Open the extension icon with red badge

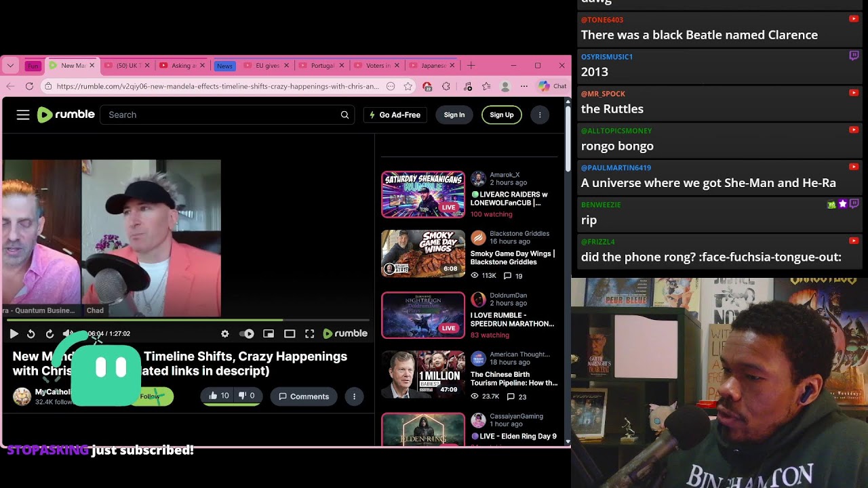point(427,86)
